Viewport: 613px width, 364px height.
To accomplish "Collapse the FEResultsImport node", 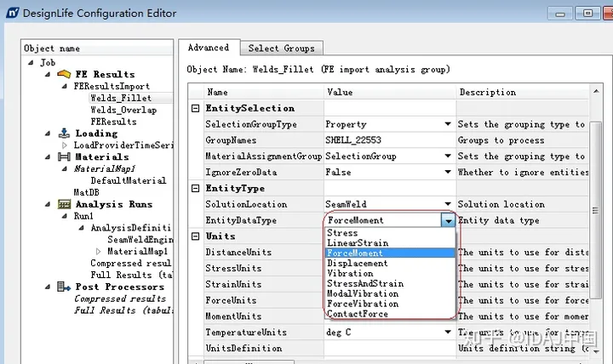I will tap(65, 86).
